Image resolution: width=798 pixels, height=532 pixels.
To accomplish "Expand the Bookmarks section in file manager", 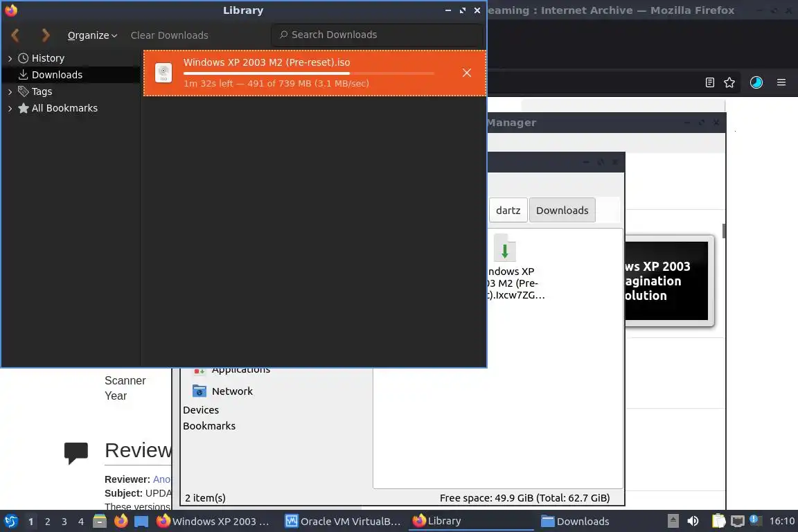I will click(209, 425).
